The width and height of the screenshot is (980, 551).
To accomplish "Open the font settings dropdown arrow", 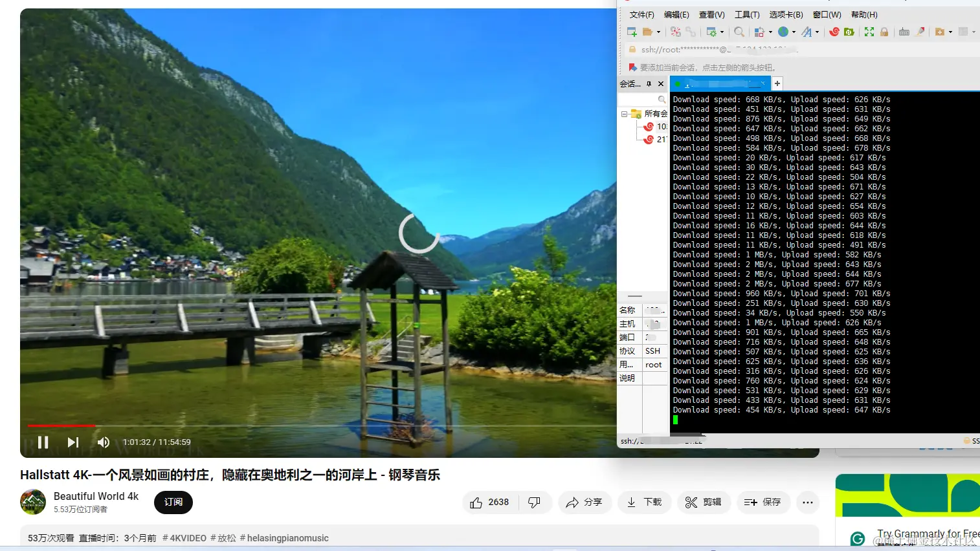I will (817, 31).
